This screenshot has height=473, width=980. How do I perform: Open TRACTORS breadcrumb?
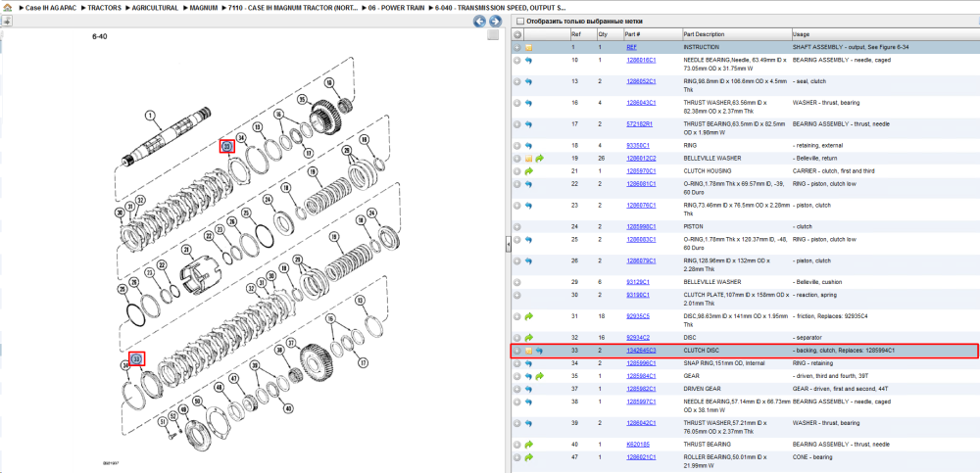(x=105, y=8)
